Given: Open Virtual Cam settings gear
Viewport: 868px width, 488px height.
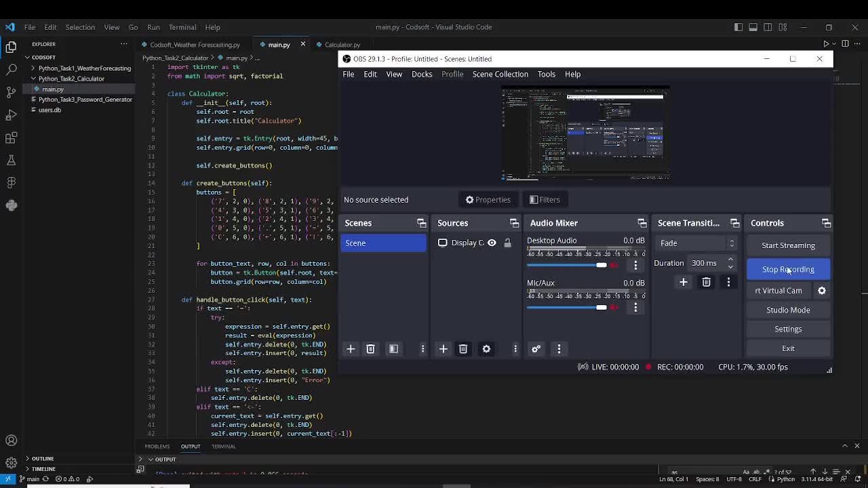Looking at the screenshot, I should click(x=822, y=291).
